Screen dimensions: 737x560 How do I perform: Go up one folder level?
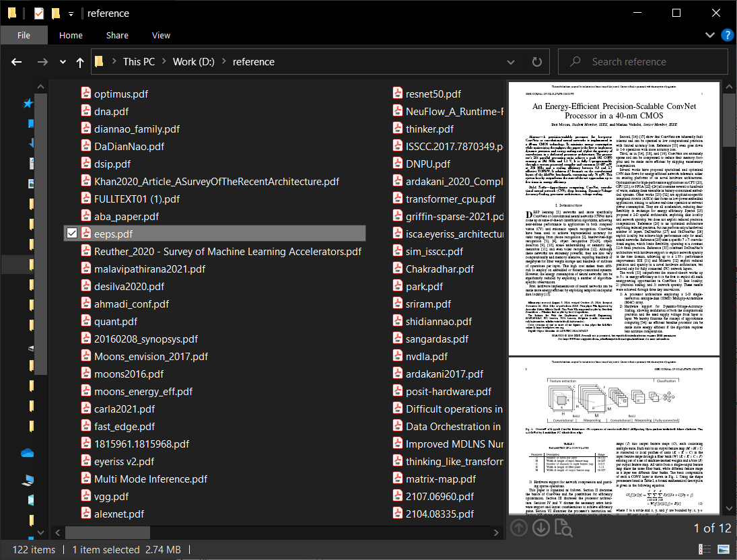point(80,62)
